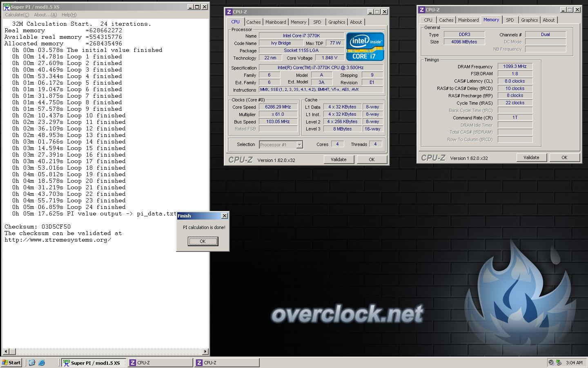The height and width of the screenshot is (368, 588).
Task: Select the CPU tab in the first CPU-Z window
Action: tap(236, 22)
